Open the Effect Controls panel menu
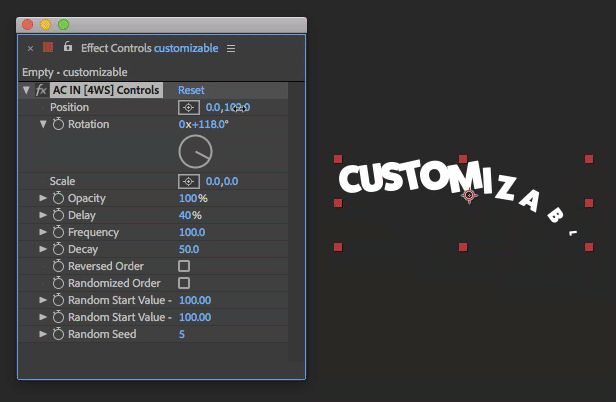Screen dimensions: 616x402 pyautogui.click(x=231, y=48)
